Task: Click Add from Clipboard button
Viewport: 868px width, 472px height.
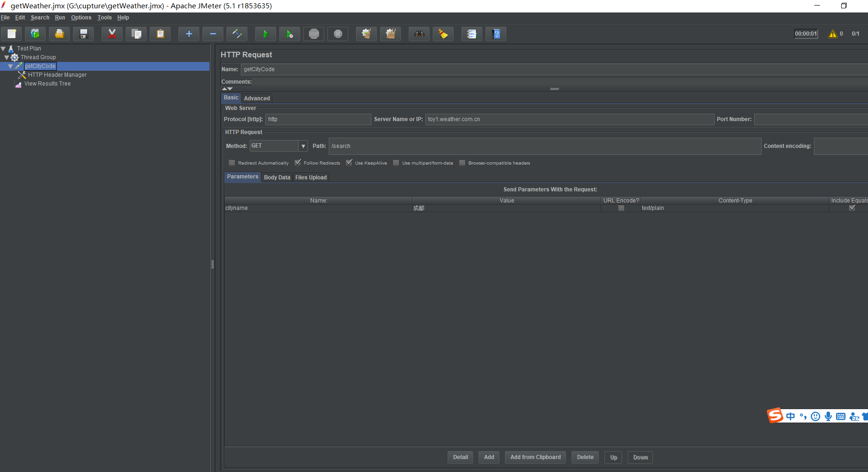Action: point(536,457)
